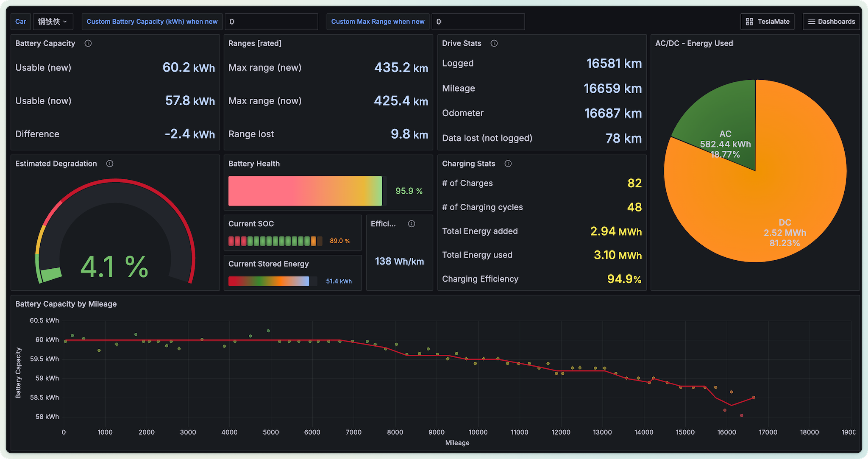The height and width of the screenshot is (459, 868).
Task: Click the 82 number of charges value
Action: (x=634, y=183)
